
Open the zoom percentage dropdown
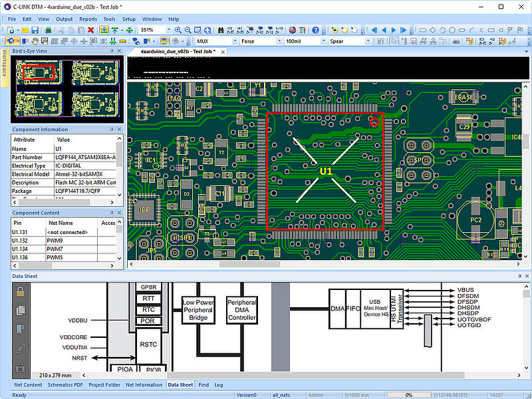click(x=169, y=30)
